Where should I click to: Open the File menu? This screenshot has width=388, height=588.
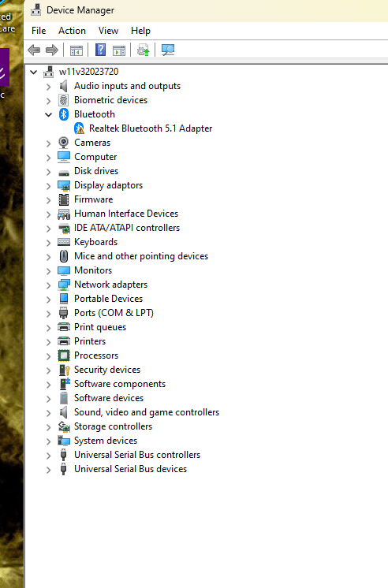[x=39, y=31]
